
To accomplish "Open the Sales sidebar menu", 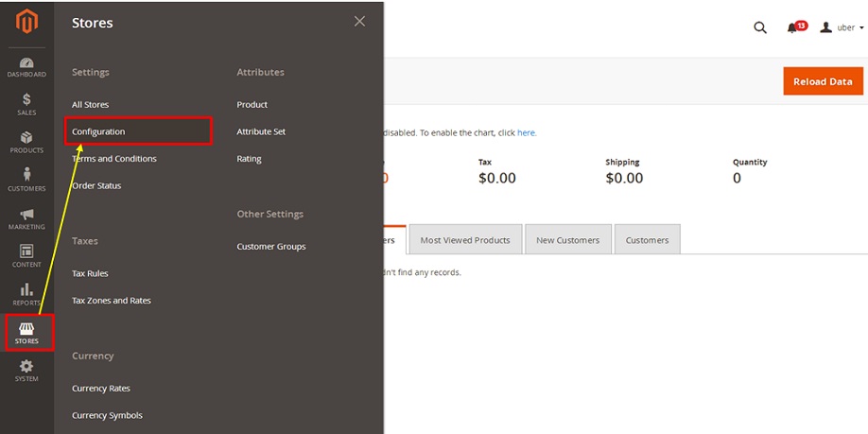I will [x=26, y=105].
